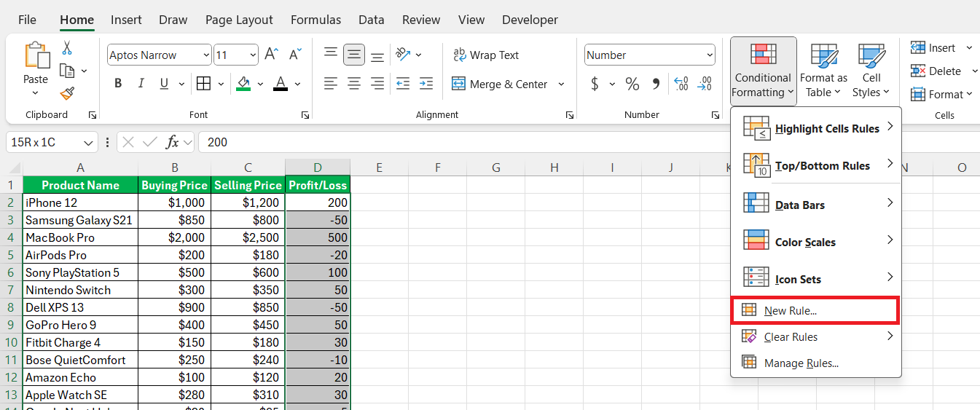Expand Merge & Center dropdown arrow
The width and height of the screenshot is (980, 410).
coord(561,84)
